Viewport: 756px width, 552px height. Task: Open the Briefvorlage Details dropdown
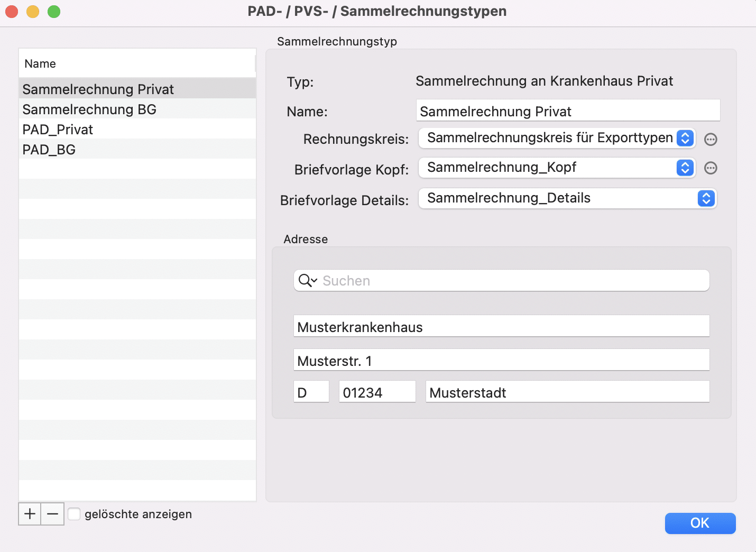pos(568,198)
